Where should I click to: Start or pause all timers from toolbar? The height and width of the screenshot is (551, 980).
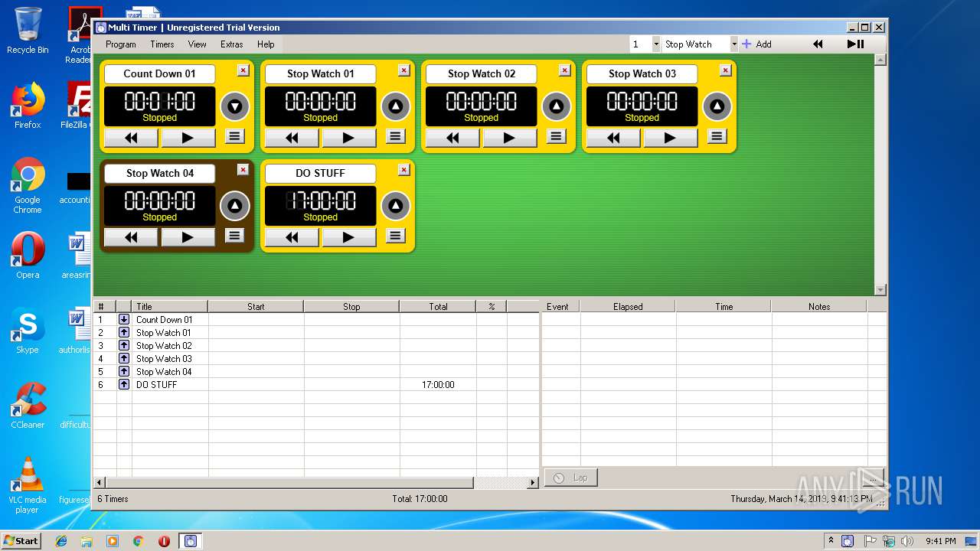pos(856,44)
